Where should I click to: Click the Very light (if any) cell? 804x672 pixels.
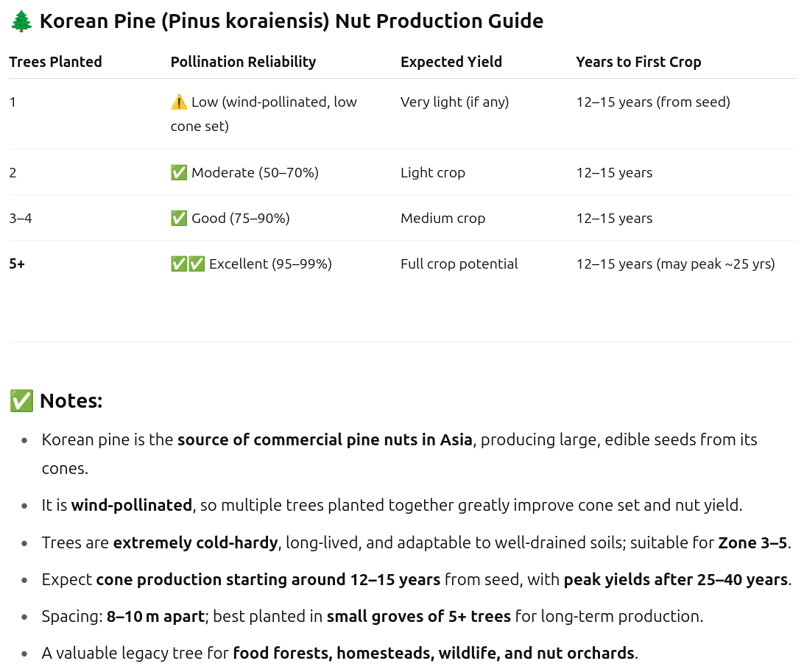455,102
